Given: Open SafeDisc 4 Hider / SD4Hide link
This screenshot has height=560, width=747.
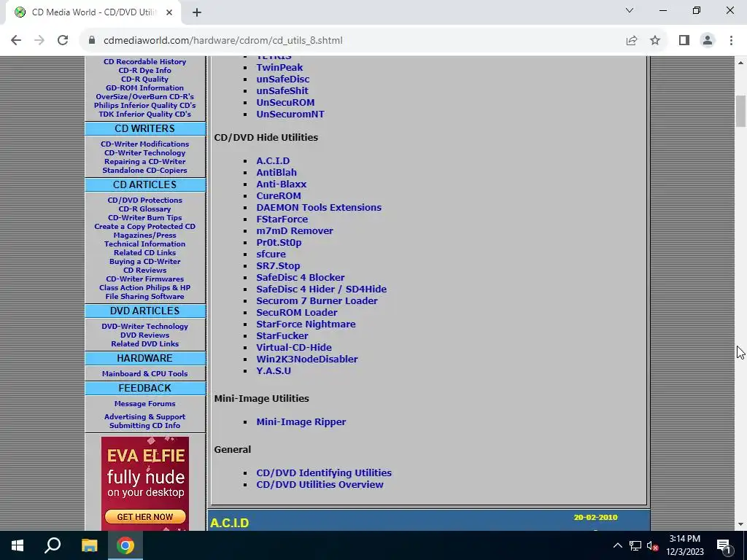Looking at the screenshot, I should [322, 289].
